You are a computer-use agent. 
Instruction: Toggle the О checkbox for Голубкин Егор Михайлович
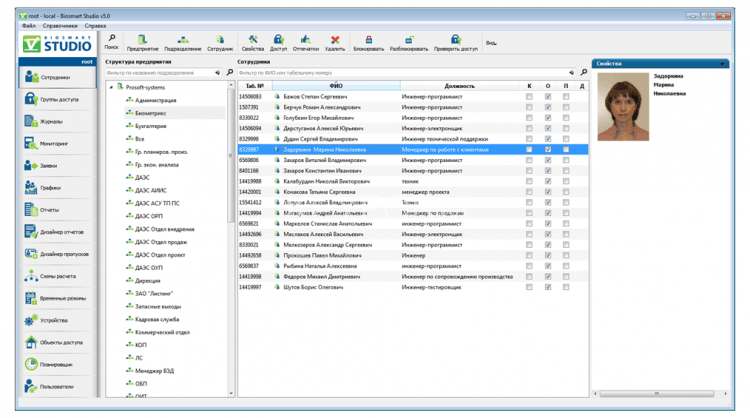(x=548, y=118)
